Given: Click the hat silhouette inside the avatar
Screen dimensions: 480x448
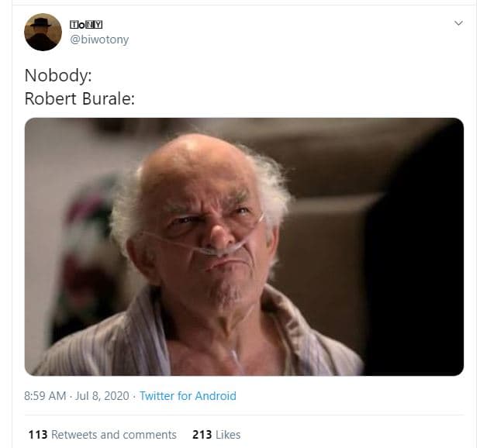Looking at the screenshot, I should (41, 22).
